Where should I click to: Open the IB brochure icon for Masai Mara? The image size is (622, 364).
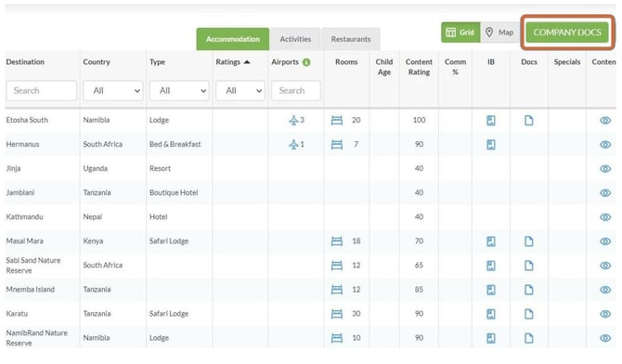click(491, 241)
